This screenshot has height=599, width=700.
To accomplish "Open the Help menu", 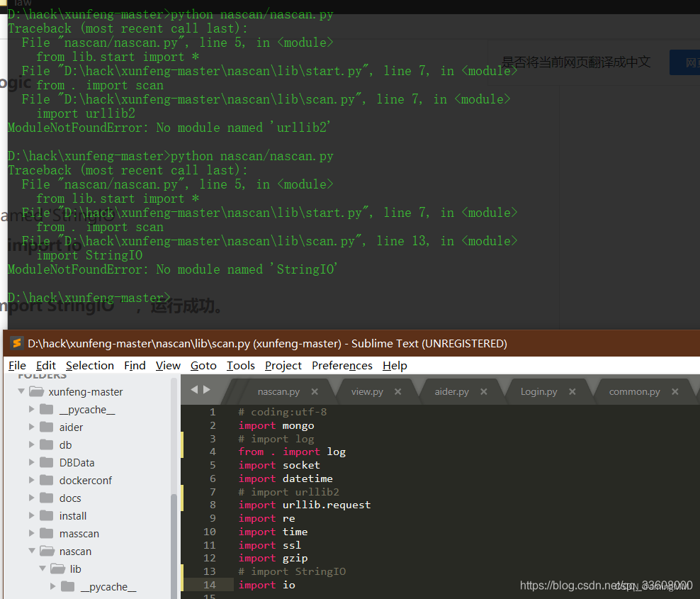I will pos(395,365).
